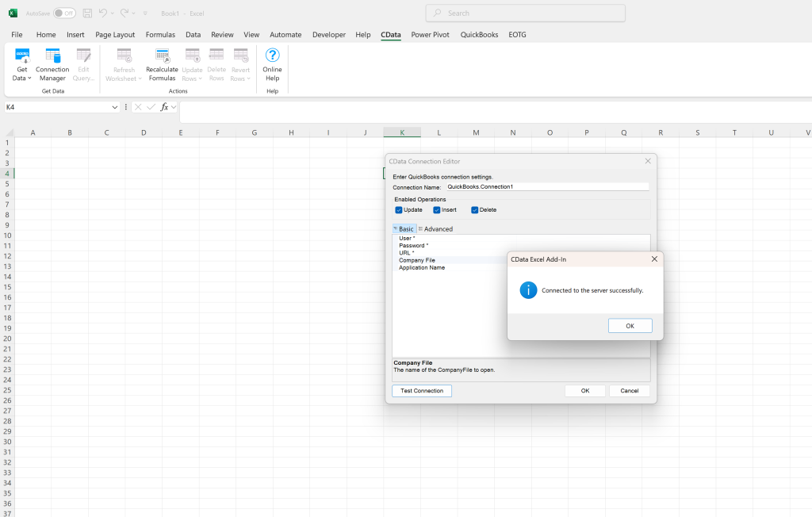Screen dimensions: 812x517
Task: Click the Save icon in title bar
Action: point(87,13)
